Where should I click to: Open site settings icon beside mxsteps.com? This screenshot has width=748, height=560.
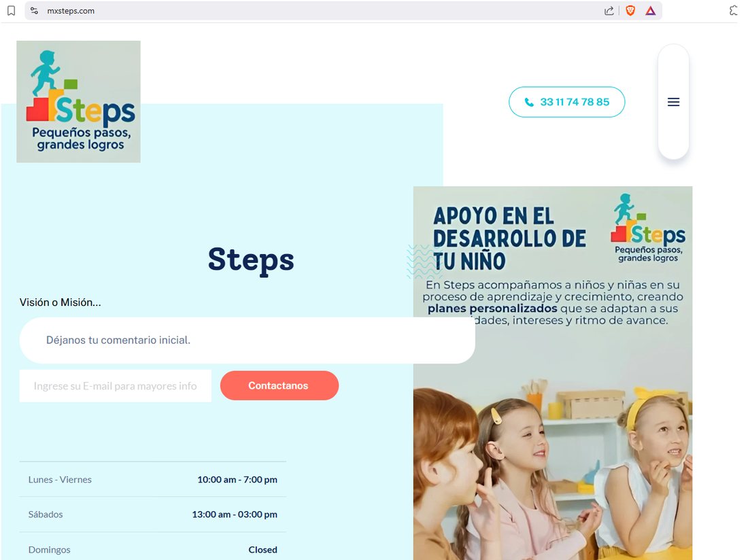[35, 10]
